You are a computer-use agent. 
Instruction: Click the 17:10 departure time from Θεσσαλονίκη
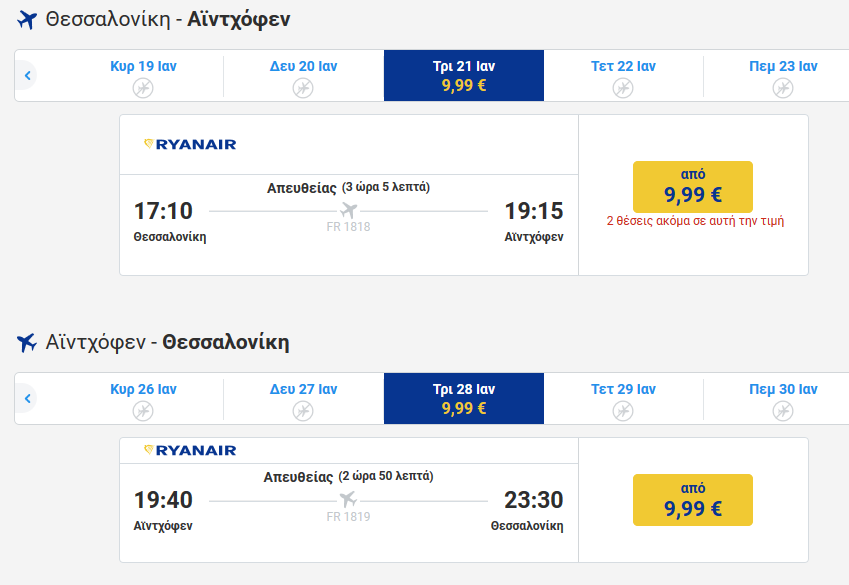(x=163, y=211)
